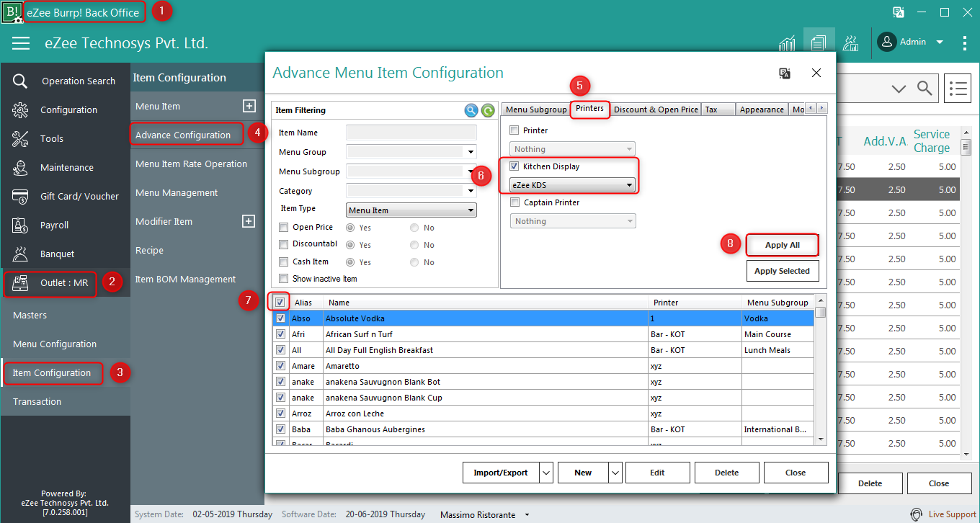This screenshot has width=980, height=523.
Task: Click the background search magnifier icon
Action: (x=924, y=88)
